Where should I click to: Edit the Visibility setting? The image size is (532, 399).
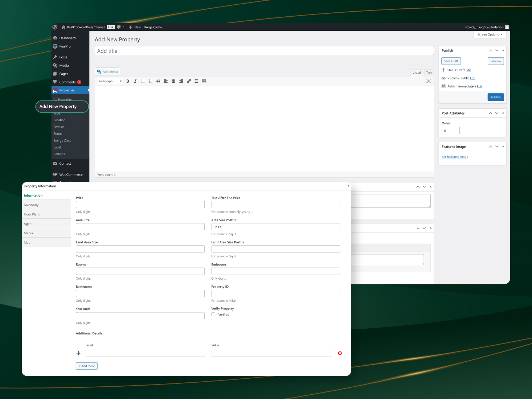click(472, 78)
